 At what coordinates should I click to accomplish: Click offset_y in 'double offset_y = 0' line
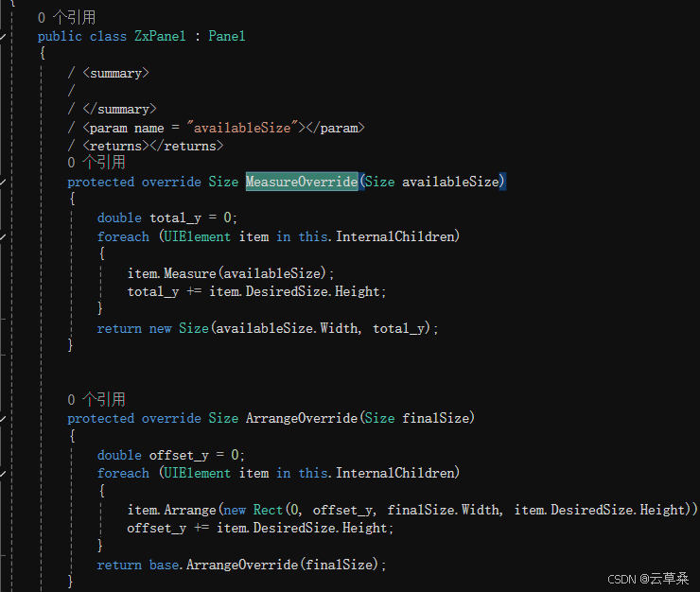179,456
